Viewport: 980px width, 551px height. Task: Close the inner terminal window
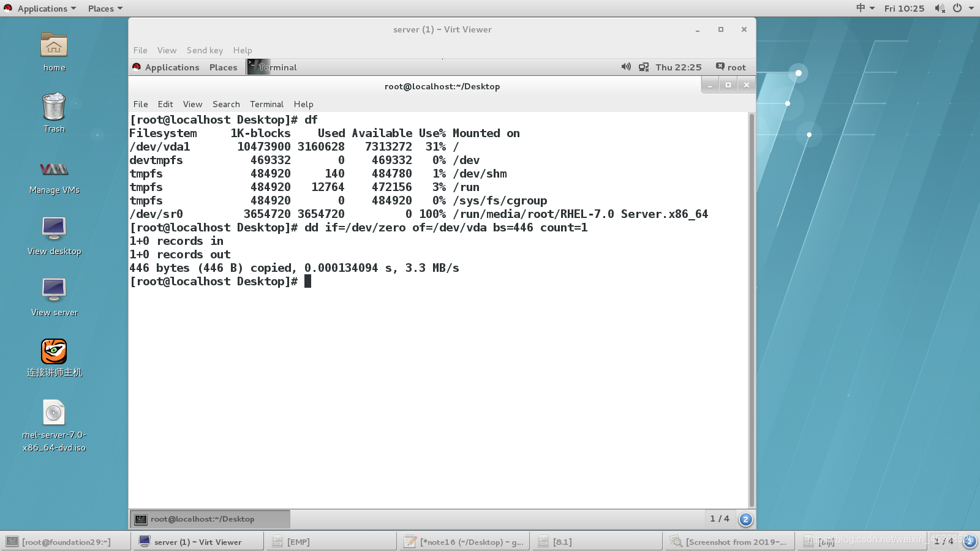[747, 86]
